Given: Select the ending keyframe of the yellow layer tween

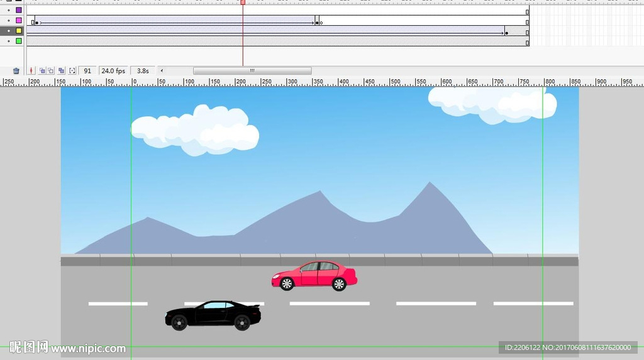Looking at the screenshot, I should [506, 33].
